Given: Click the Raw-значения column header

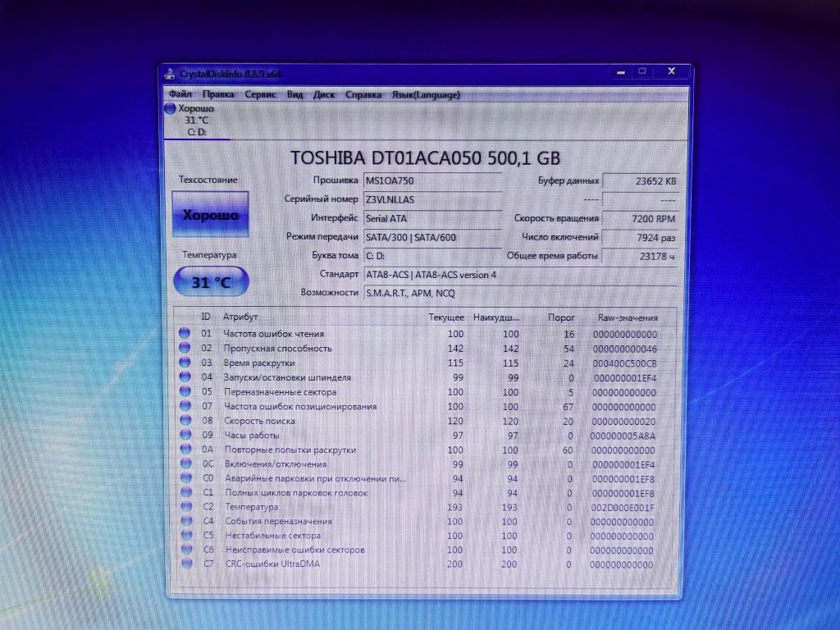Looking at the screenshot, I should click(628, 317).
